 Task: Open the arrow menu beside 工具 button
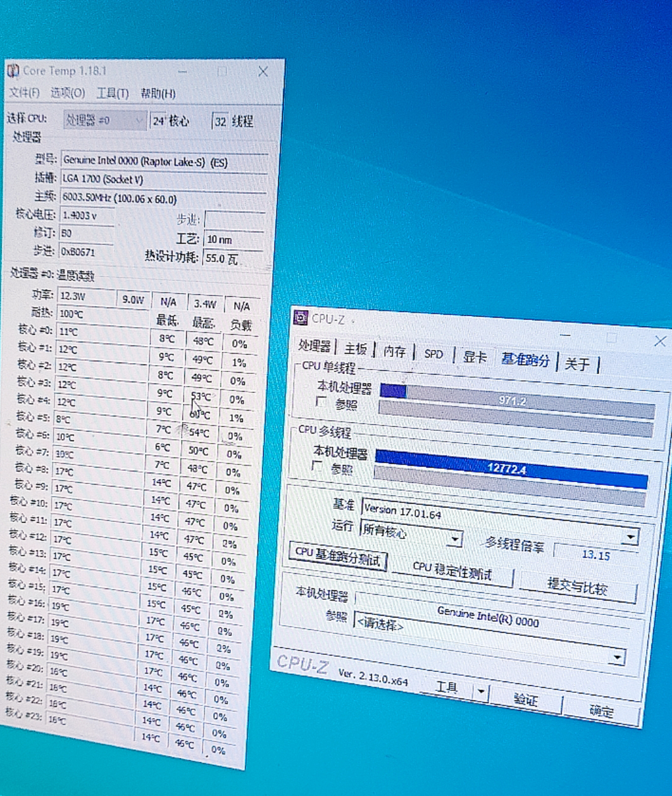(481, 692)
